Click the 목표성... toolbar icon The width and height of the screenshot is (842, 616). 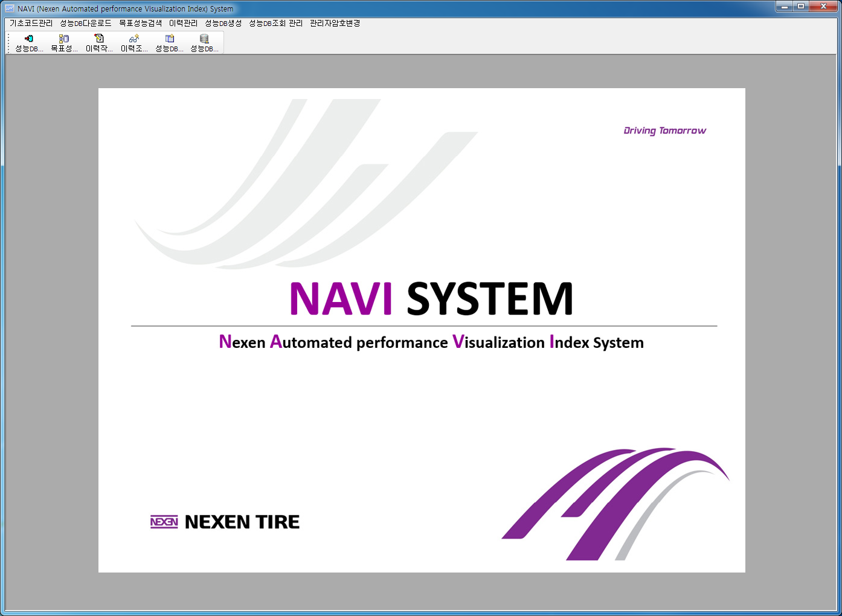(64, 43)
